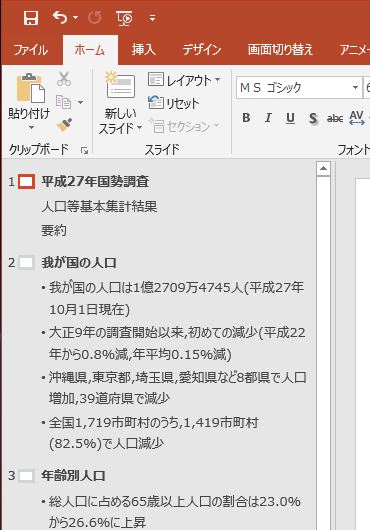Image resolution: width=370 pixels, height=530 pixels.
Task: Click the Copy icon
Action: 64,102
